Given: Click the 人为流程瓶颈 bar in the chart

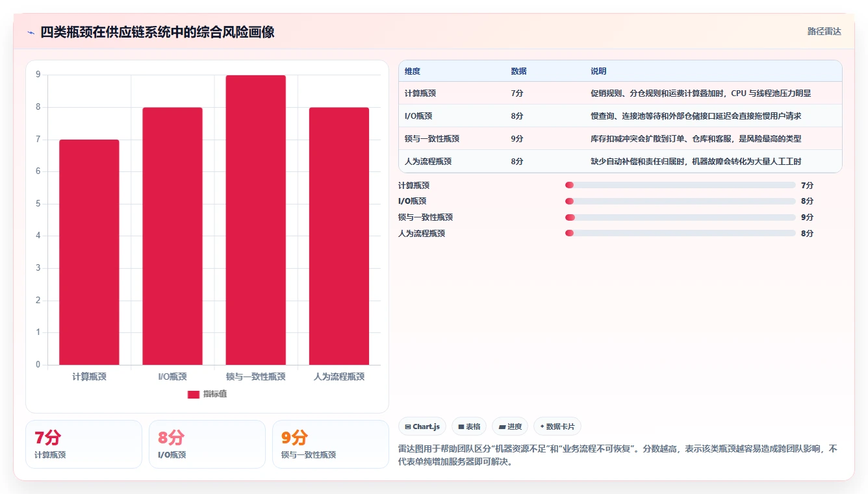Looking at the screenshot, I should click(x=339, y=236).
